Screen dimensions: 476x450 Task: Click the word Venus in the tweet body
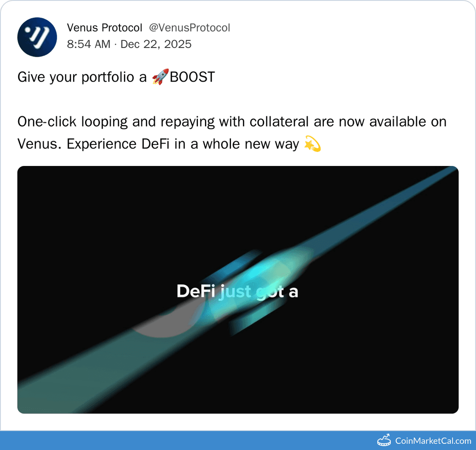coord(37,144)
